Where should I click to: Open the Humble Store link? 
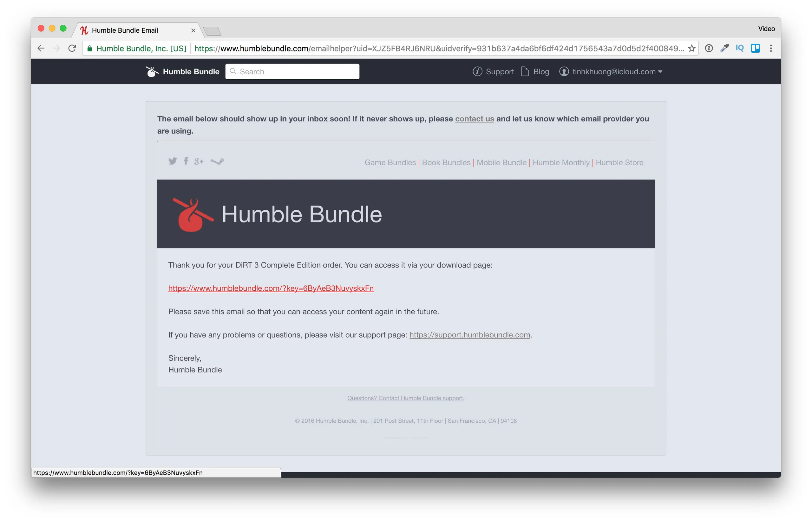pyautogui.click(x=619, y=162)
